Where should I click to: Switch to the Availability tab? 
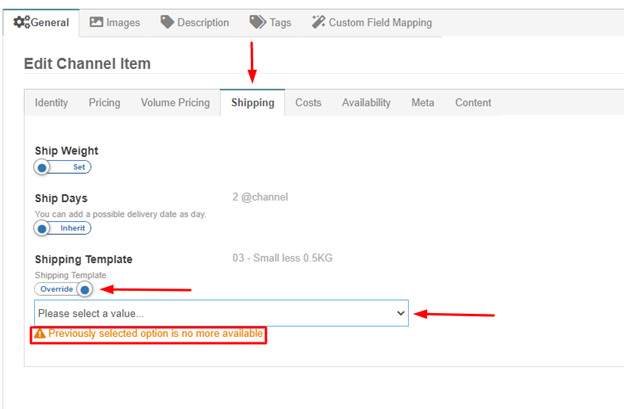(366, 103)
